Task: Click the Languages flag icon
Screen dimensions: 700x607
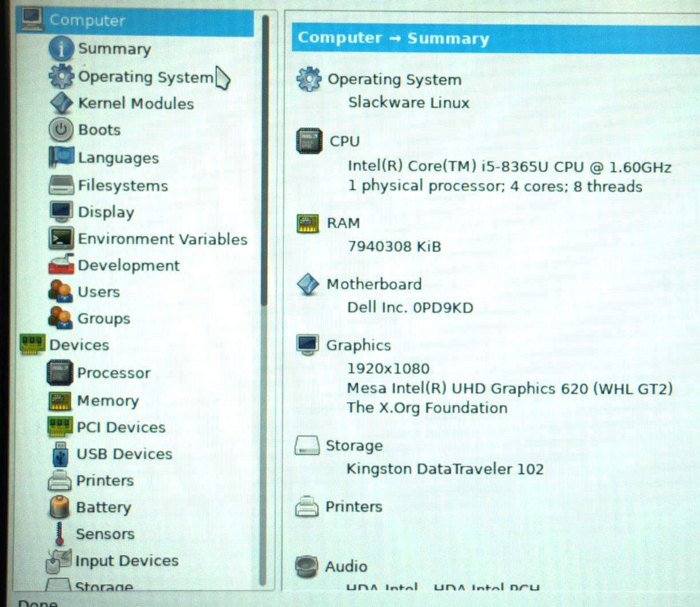Action: click(x=61, y=157)
